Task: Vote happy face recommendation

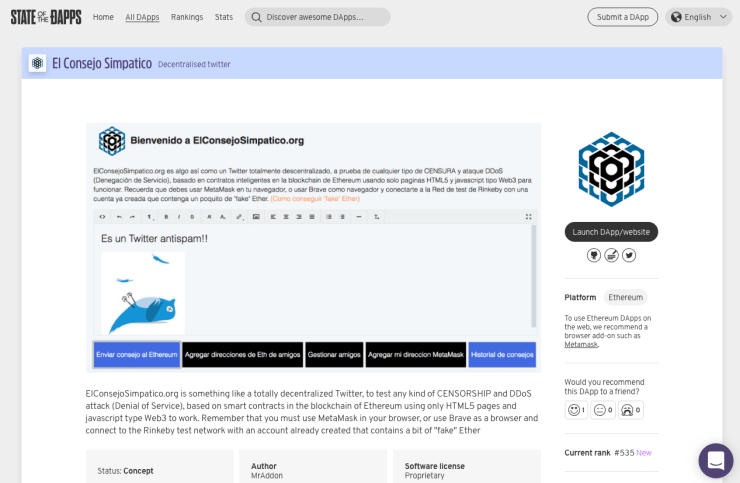Action: pos(574,409)
